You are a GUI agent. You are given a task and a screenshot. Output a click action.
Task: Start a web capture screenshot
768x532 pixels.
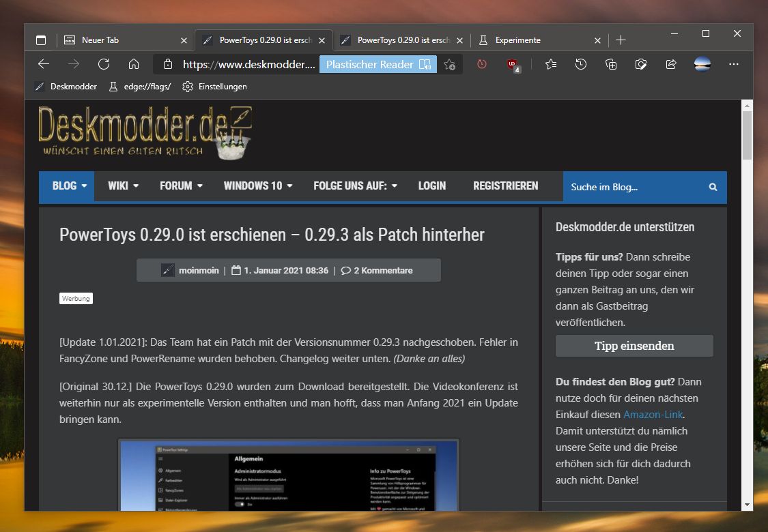pos(640,64)
